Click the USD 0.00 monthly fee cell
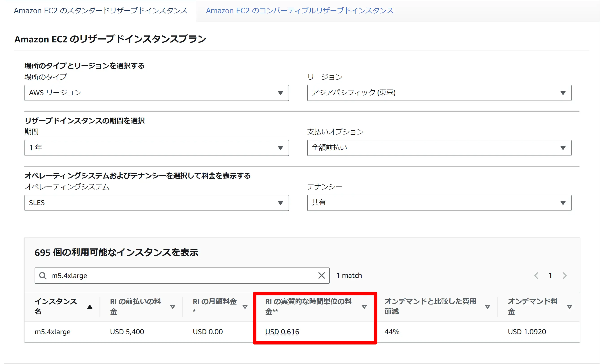601x364 pixels. point(208,332)
